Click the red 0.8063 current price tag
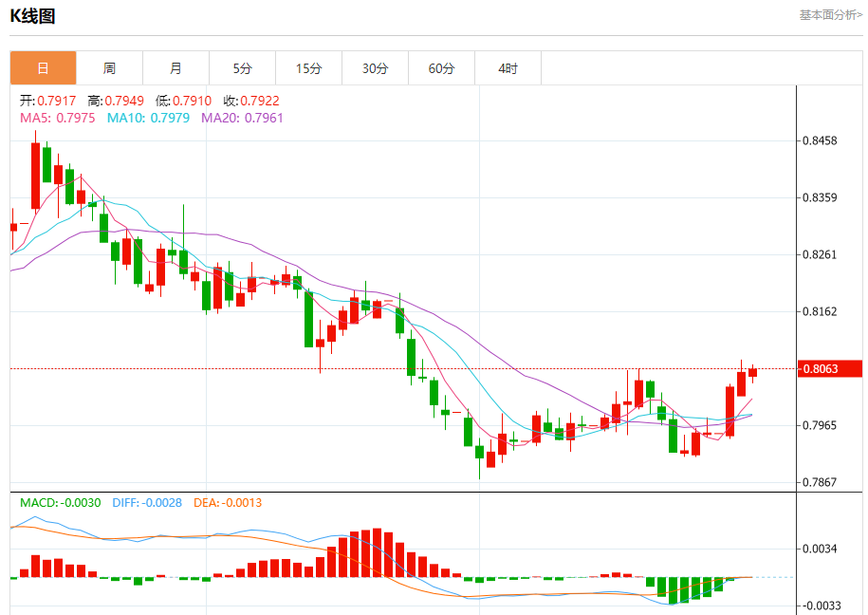The height and width of the screenshot is (615, 868). [830, 369]
